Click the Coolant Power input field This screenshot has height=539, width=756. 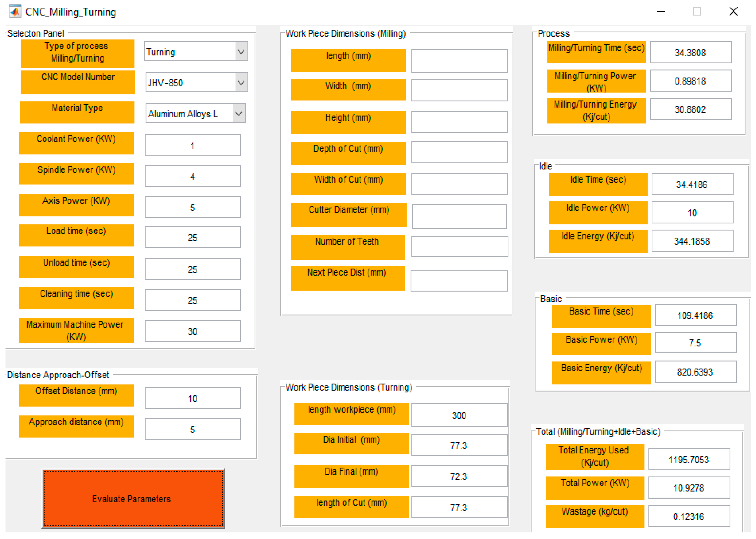192,145
